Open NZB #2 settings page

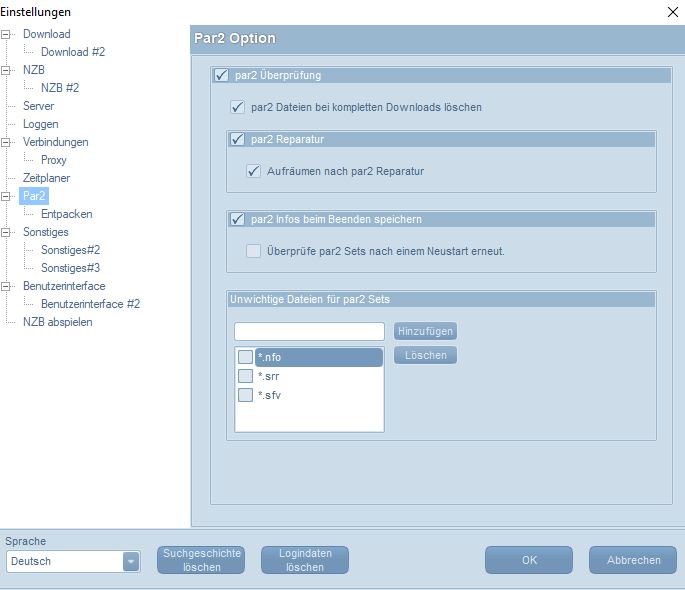60,88
